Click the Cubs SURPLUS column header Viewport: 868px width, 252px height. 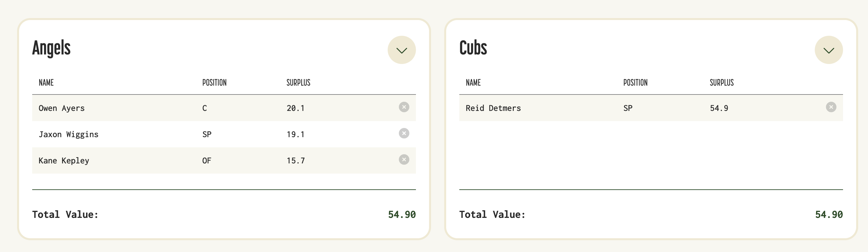(x=721, y=82)
